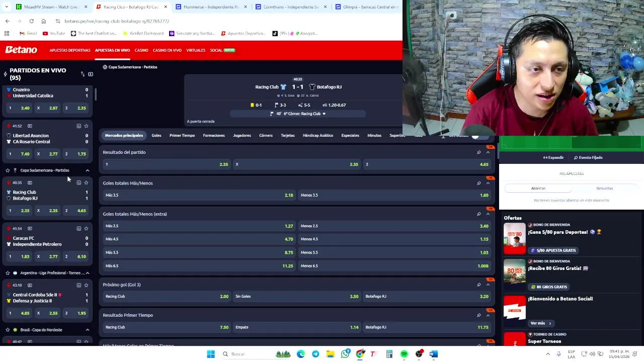The image size is (644, 362).
Task: Open the Super Torneos offer thumbnail
Action: point(515,339)
